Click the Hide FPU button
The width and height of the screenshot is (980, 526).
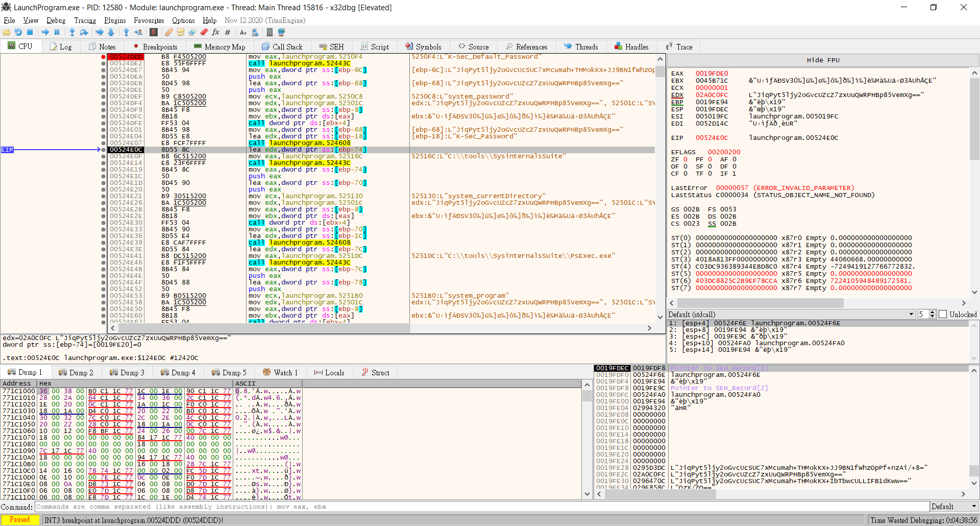(x=822, y=60)
